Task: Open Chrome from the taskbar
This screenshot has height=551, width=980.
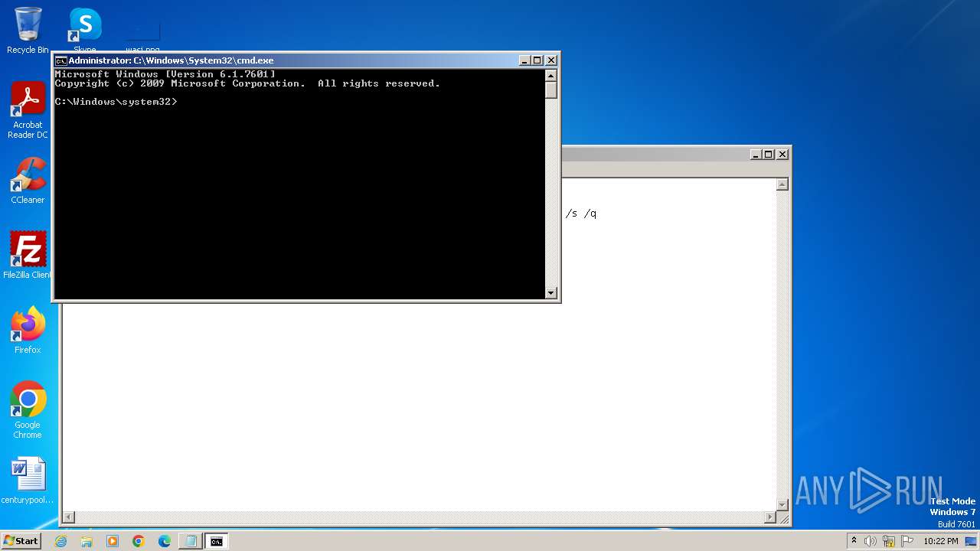Action: point(139,541)
